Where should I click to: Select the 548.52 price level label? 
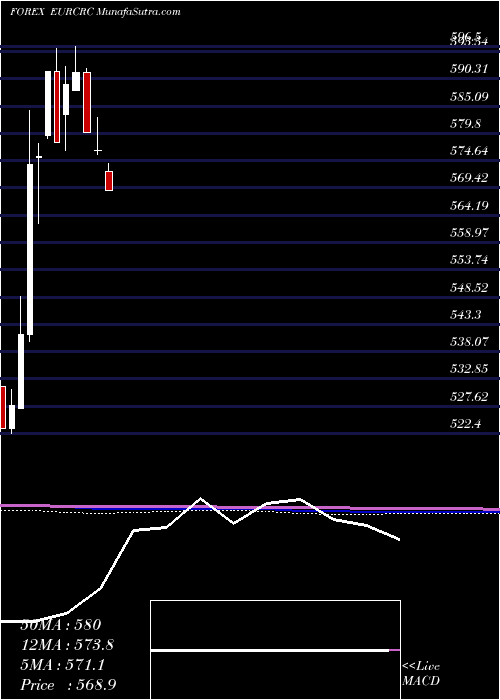468,288
